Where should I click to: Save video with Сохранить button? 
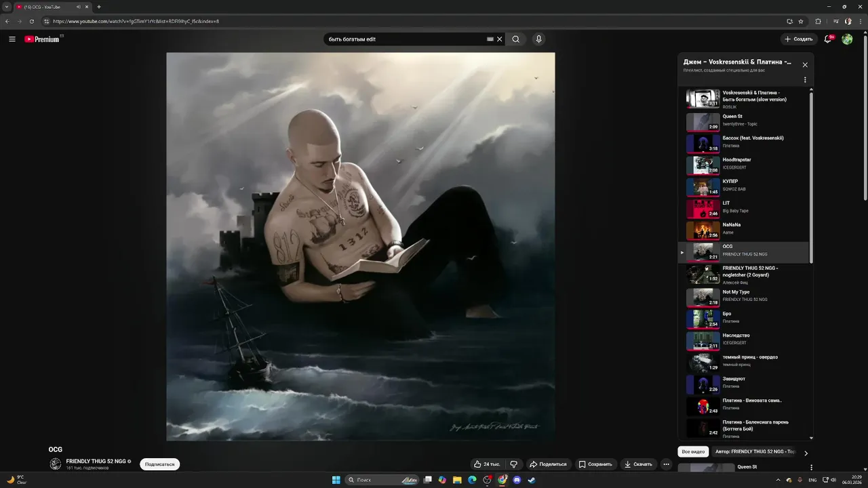coord(595,464)
